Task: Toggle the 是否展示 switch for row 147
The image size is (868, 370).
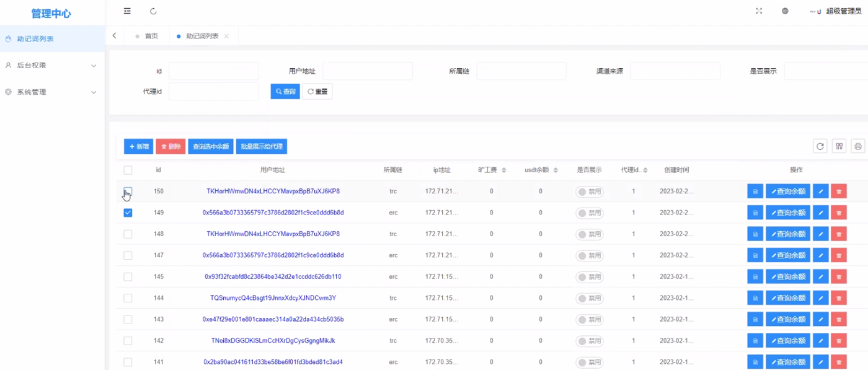Action: tap(589, 255)
